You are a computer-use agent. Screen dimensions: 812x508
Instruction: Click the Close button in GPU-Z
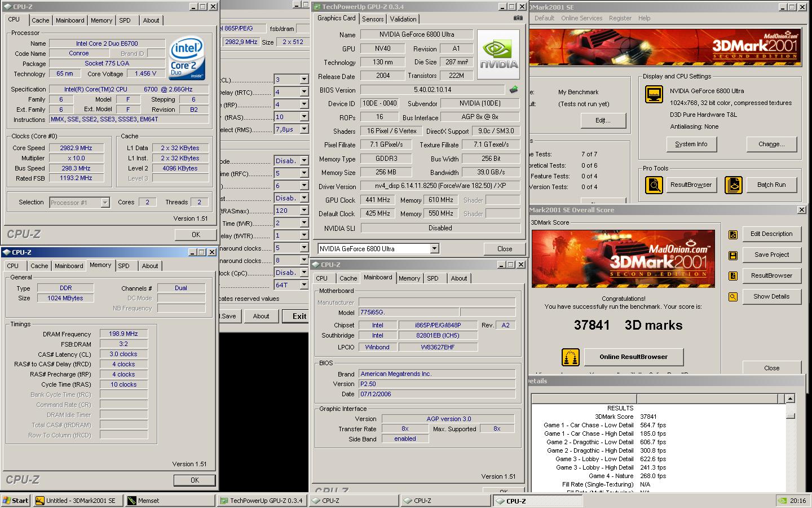(x=505, y=248)
